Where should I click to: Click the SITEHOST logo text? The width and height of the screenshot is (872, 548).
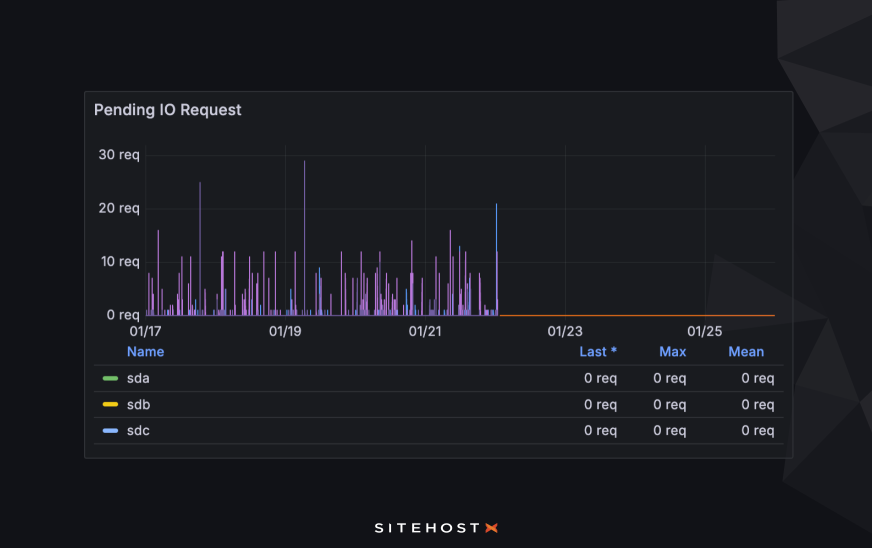tap(427, 527)
